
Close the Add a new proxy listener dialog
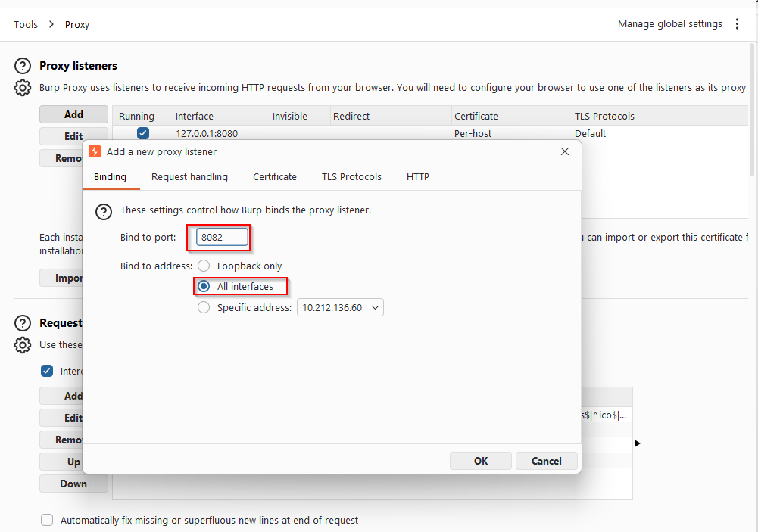click(x=565, y=151)
